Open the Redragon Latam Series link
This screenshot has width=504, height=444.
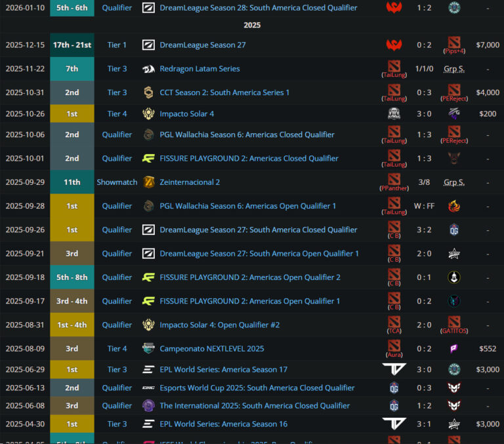point(199,69)
